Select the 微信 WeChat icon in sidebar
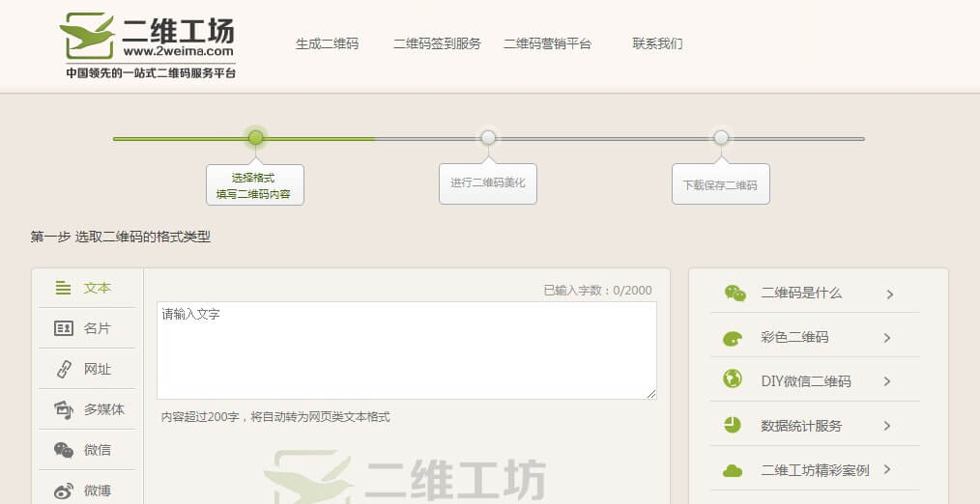This screenshot has height=504, width=980. point(64,450)
